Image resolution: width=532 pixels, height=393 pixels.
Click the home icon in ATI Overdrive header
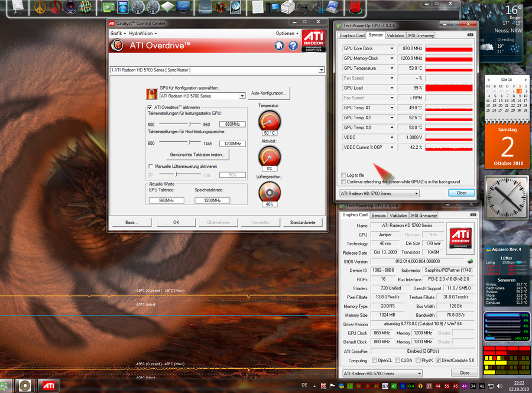pyautogui.click(x=279, y=46)
